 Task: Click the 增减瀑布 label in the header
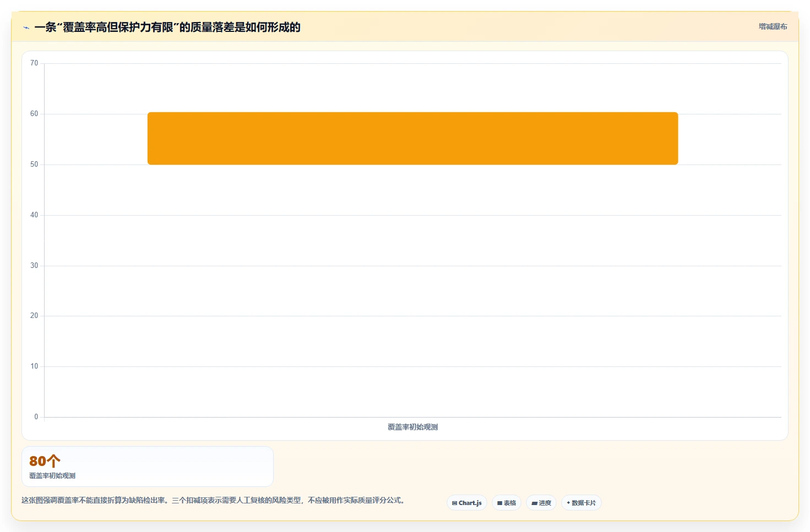773,26
